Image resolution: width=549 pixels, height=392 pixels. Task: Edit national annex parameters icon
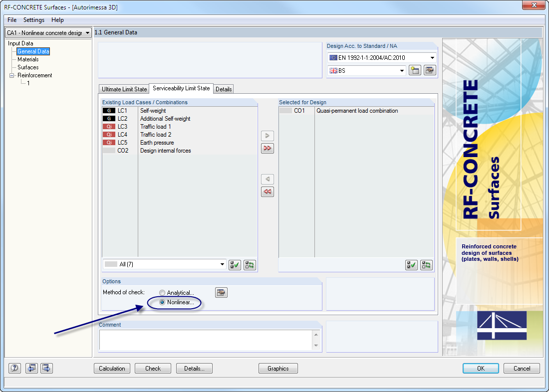[x=430, y=70]
